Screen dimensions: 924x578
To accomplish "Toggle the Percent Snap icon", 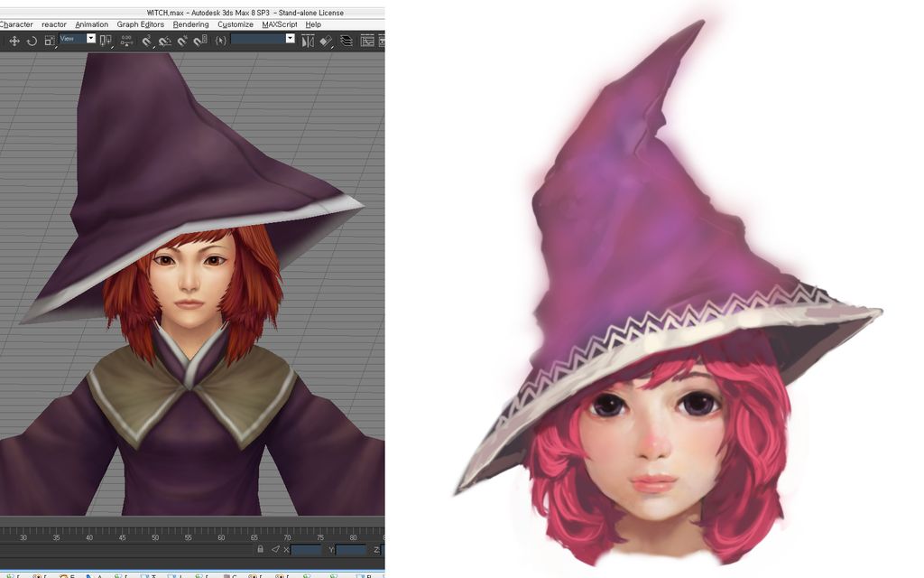I will [x=182, y=41].
